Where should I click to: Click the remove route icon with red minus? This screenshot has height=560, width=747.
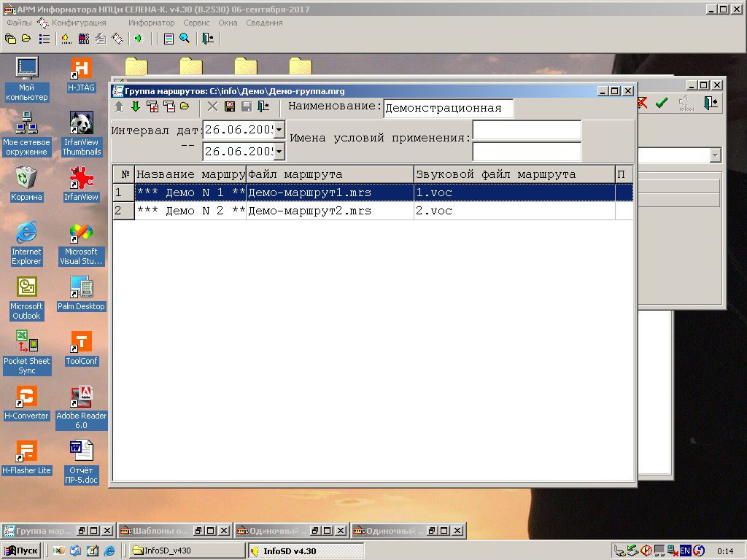tap(169, 106)
